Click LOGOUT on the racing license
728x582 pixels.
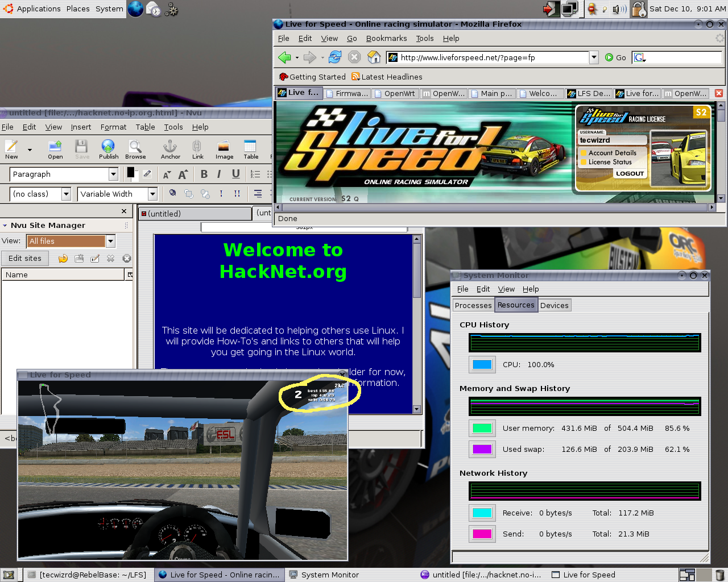click(x=630, y=173)
